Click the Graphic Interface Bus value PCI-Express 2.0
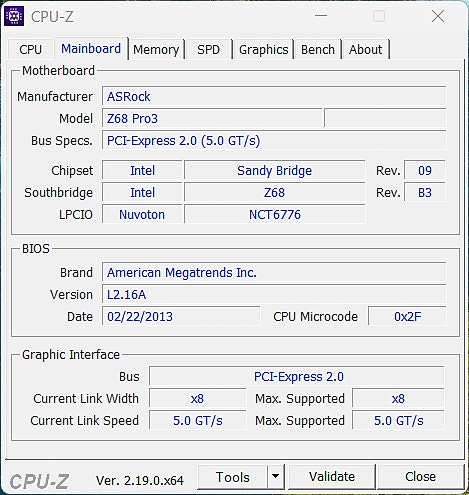Viewport: 469px width, 495px height. pyautogui.click(x=297, y=376)
